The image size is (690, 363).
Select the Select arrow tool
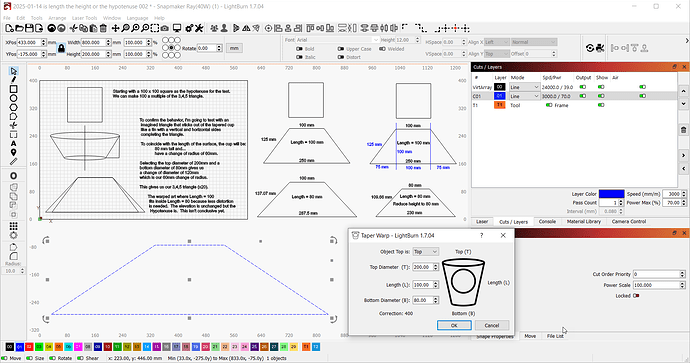coord(13,71)
